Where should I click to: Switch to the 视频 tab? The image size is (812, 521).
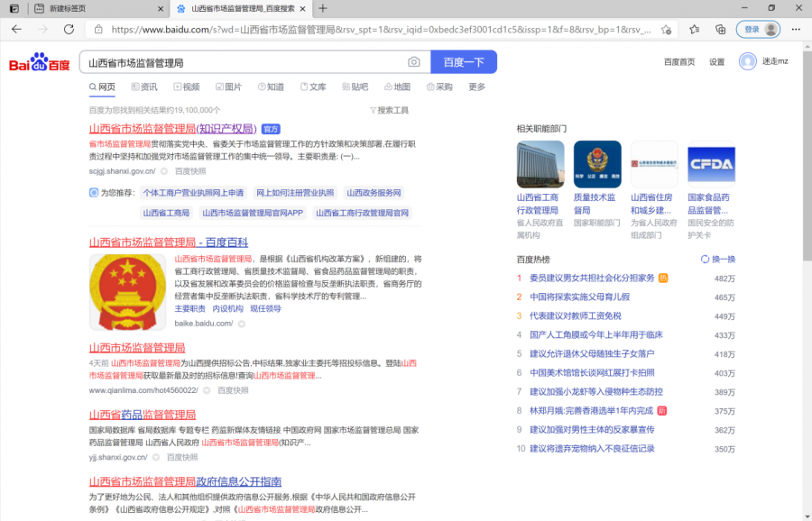click(187, 87)
